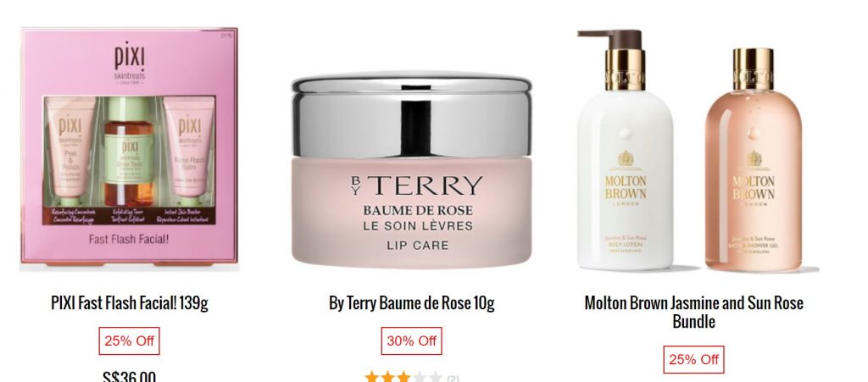868x382 pixels.
Task: Open the (2) reviews count link
Action: pyautogui.click(x=453, y=379)
